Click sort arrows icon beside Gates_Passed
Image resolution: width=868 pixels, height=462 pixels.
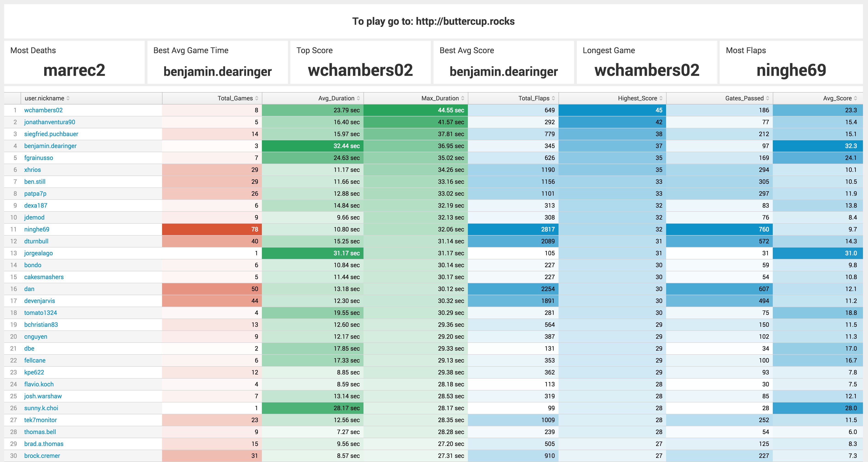tap(768, 98)
